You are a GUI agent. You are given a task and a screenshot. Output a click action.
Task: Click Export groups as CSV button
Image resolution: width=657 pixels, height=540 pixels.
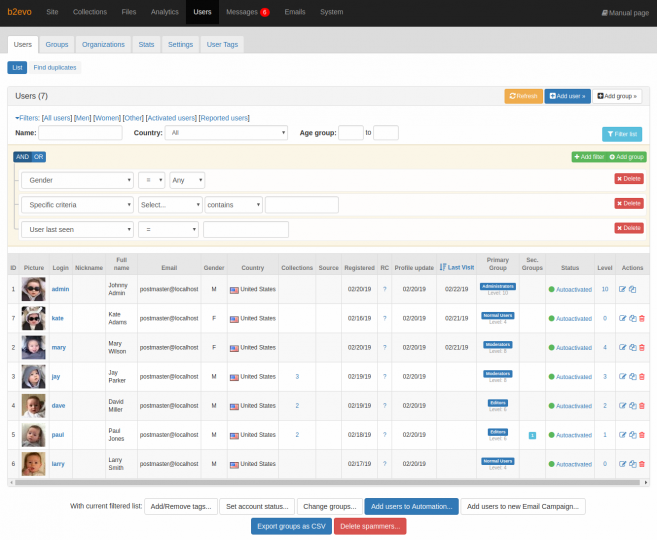(291, 526)
